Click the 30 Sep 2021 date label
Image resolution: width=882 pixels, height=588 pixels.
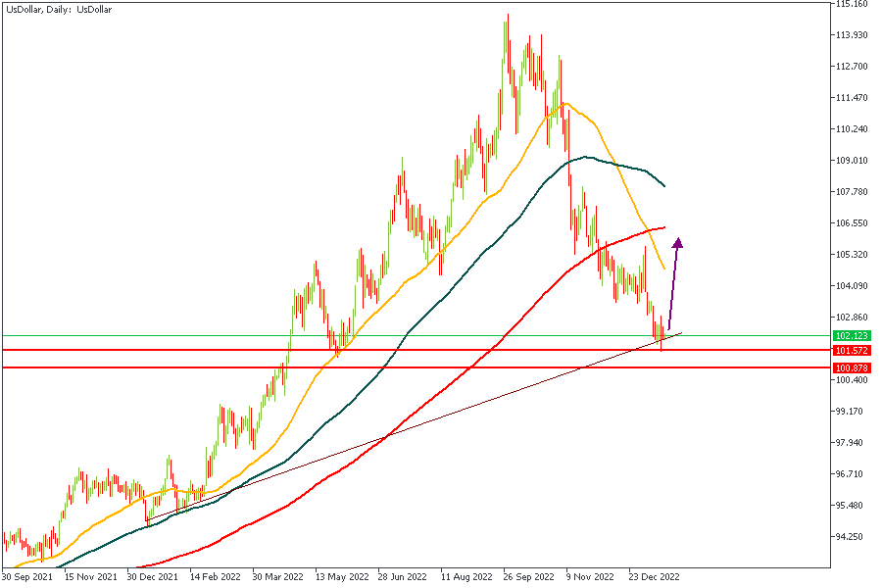coord(26,577)
